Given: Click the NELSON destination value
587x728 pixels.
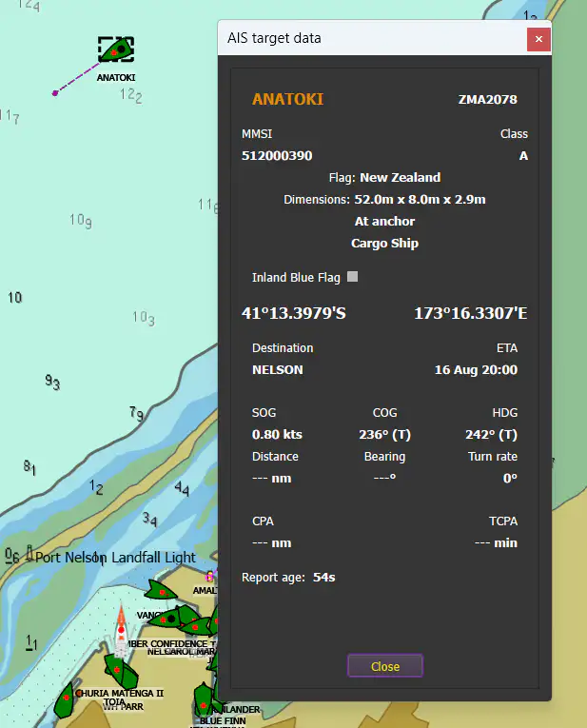Looking at the screenshot, I should 277,369.
